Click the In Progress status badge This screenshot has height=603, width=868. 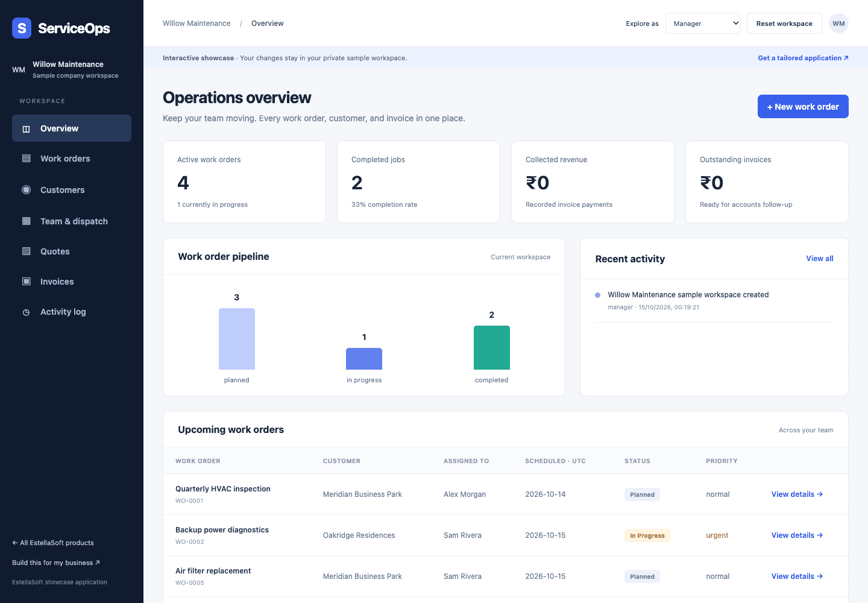647,535
